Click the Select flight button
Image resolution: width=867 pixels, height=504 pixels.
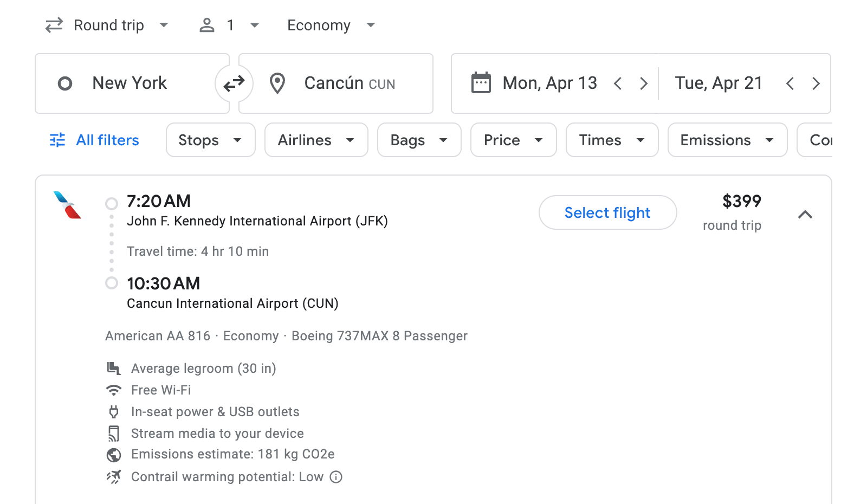(x=607, y=212)
